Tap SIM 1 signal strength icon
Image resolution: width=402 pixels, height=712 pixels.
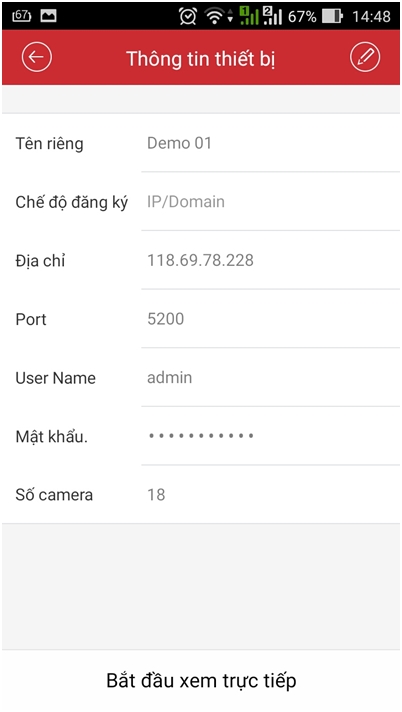[249, 15]
